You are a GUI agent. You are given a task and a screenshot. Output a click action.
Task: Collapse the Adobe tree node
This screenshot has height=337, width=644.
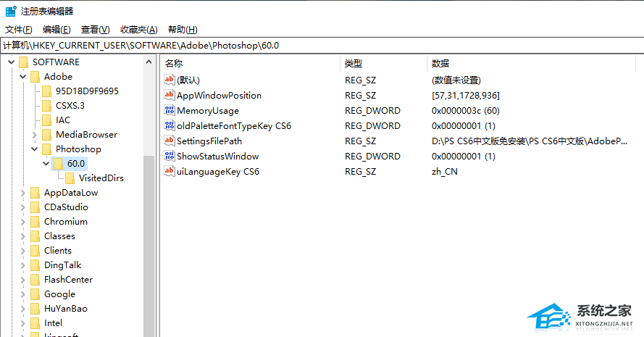click(x=22, y=77)
